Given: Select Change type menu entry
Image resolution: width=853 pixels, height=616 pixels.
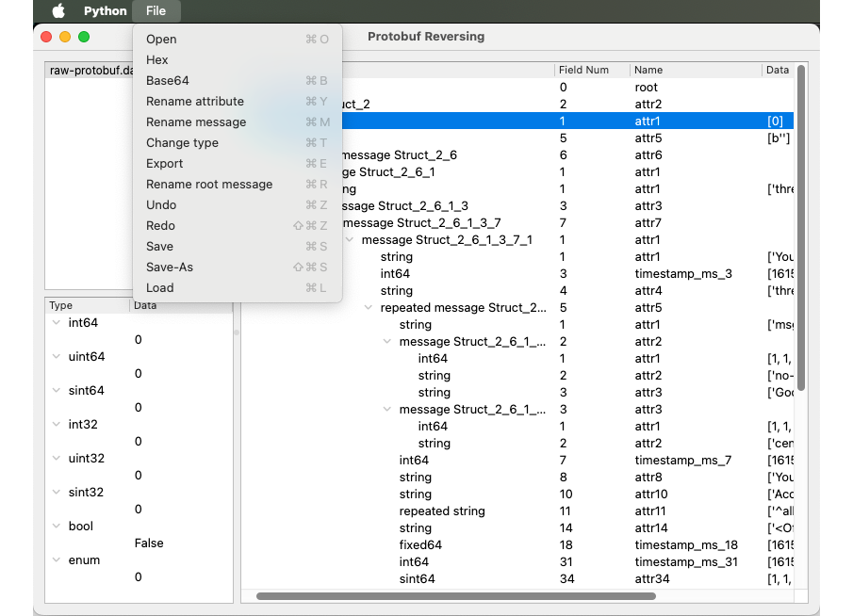Looking at the screenshot, I should point(238,142).
